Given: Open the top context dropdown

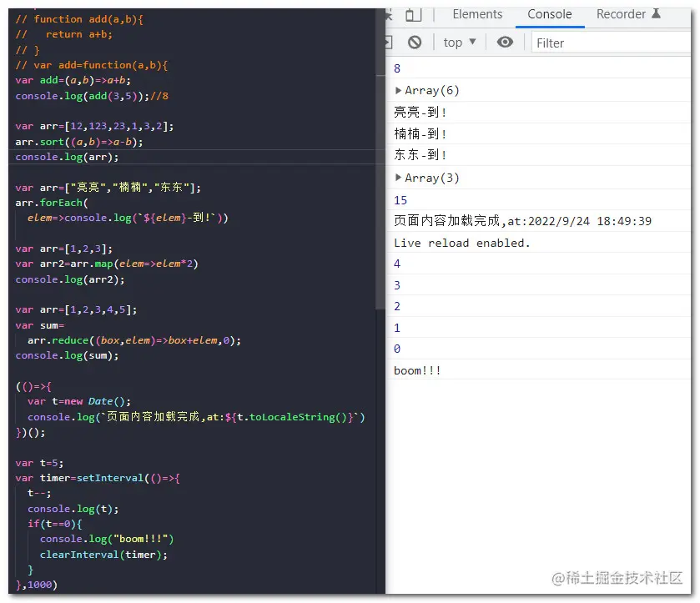Looking at the screenshot, I should pos(460,43).
